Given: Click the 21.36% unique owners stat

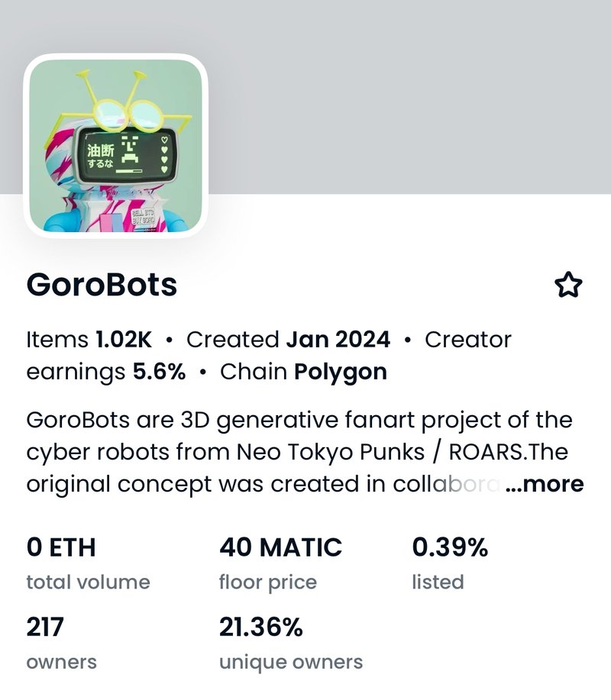Looking at the screenshot, I should (261, 627).
